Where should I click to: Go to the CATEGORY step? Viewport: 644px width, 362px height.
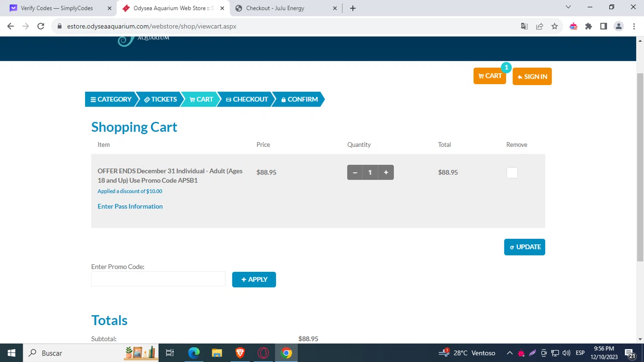(111, 99)
